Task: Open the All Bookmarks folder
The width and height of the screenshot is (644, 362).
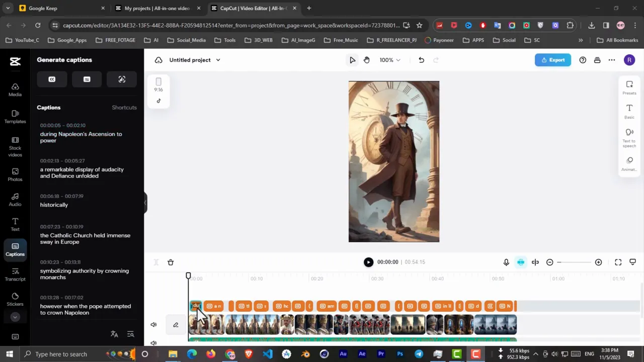Action: [617, 40]
